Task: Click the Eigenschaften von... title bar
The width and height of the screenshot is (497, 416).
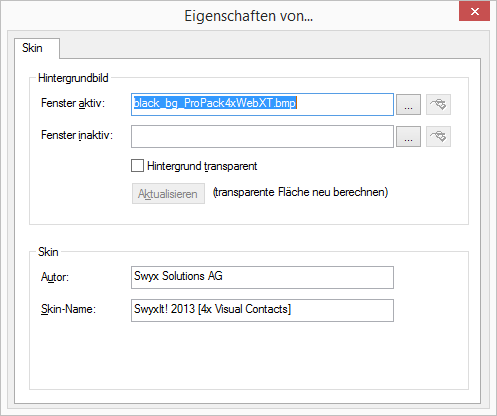Action: pyautogui.click(x=249, y=16)
